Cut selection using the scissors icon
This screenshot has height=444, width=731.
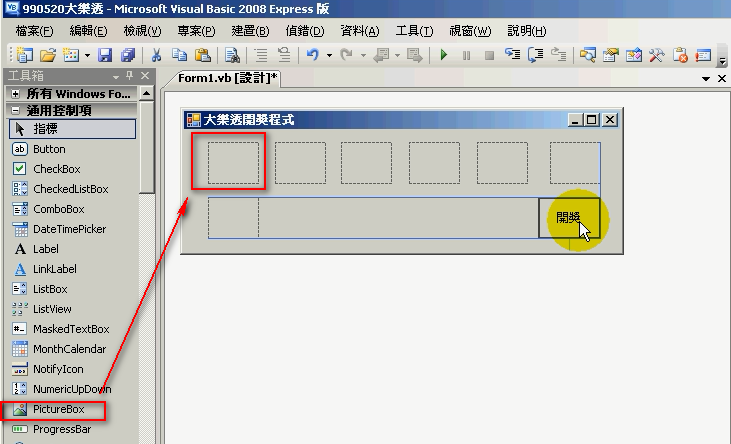(156, 55)
